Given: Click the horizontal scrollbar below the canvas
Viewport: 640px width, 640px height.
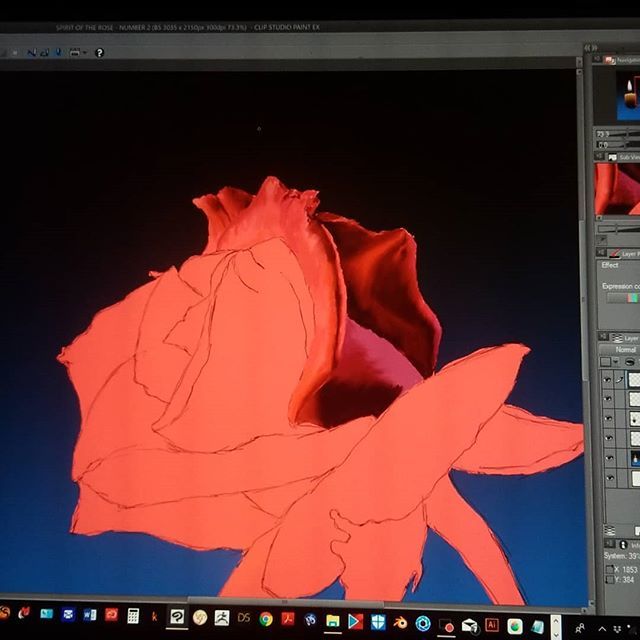Looking at the screenshot, I should pos(285,602).
